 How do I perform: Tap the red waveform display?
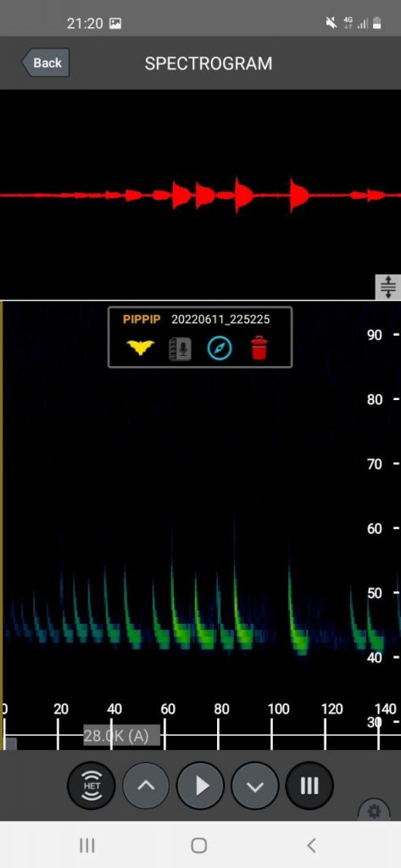[x=200, y=195]
